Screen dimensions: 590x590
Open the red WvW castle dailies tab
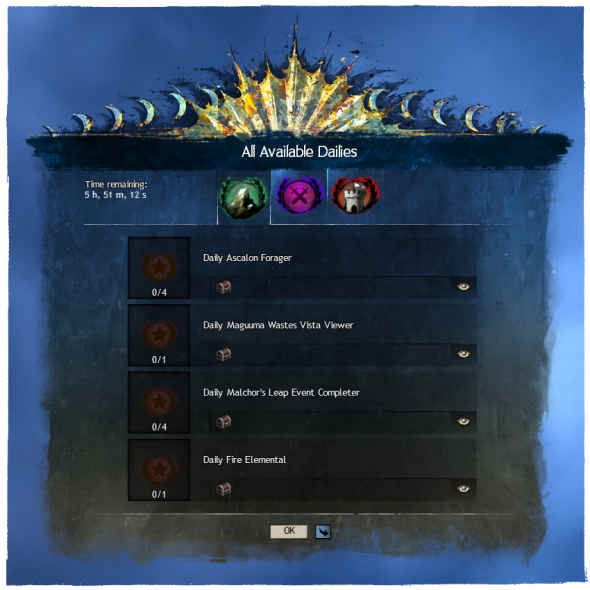click(x=356, y=195)
